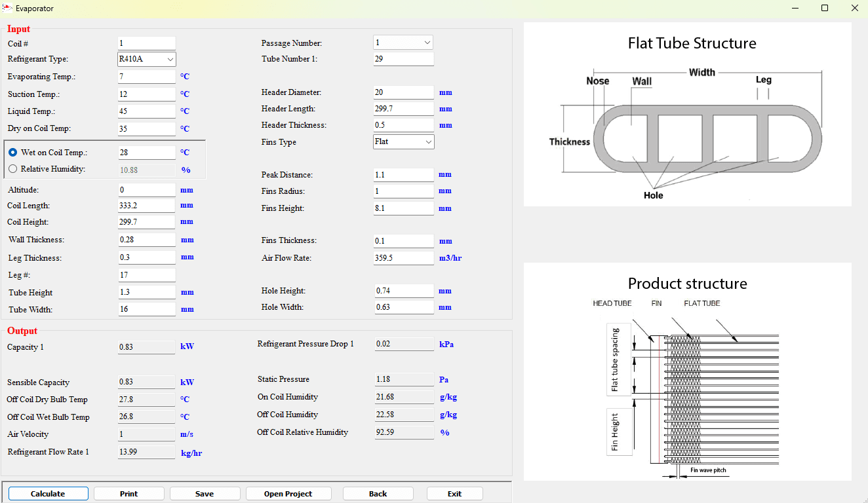Click the Altitude input field

pos(147,190)
